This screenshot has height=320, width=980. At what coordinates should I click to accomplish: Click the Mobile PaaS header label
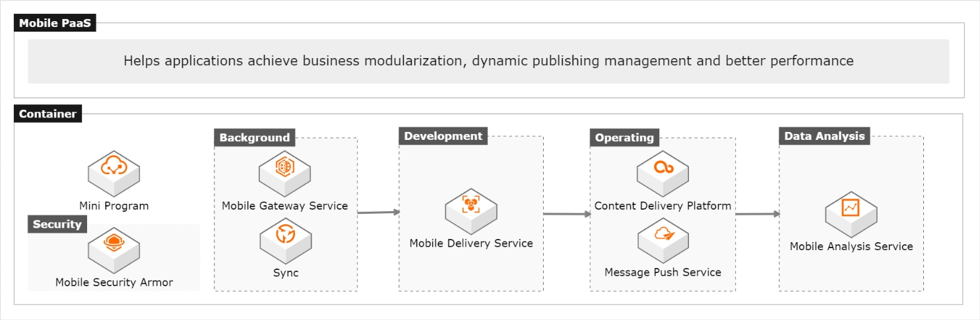click(56, 24)
